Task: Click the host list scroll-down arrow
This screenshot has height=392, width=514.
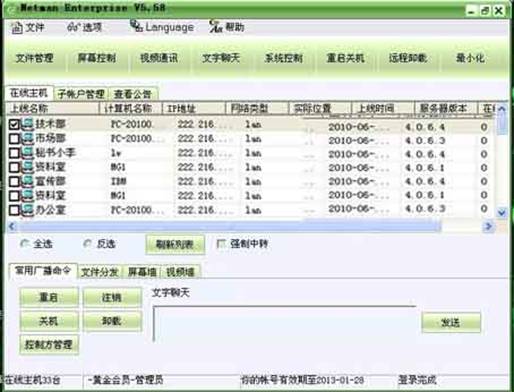Action: click(502, 212)
